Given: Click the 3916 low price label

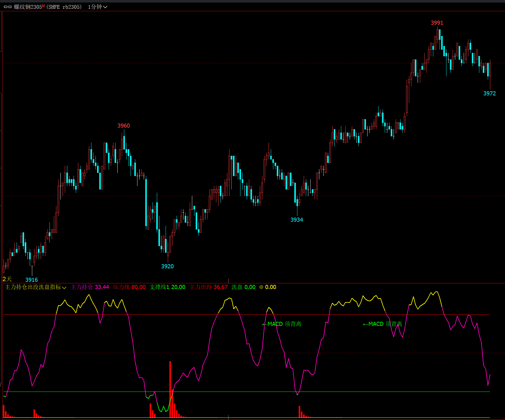Looking at the screenshot, I should pyautogui.click(x=32, y=280).
